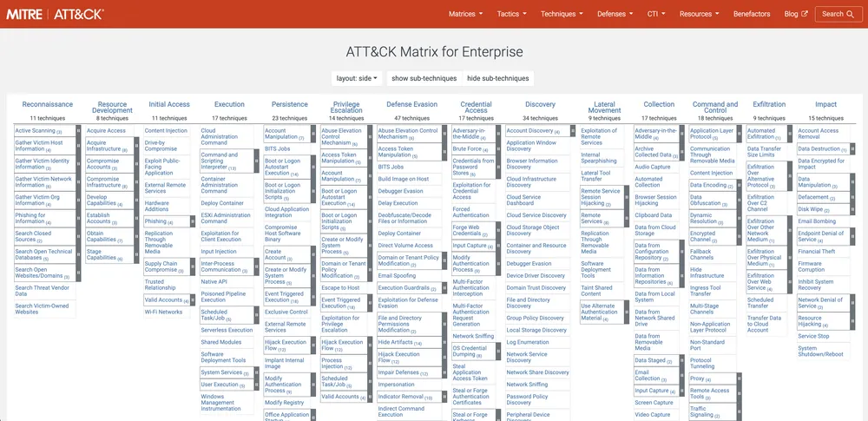
Task: Click the MITRE ATT&CK logo
Action: pyautogui.click(x=55, y=15)
